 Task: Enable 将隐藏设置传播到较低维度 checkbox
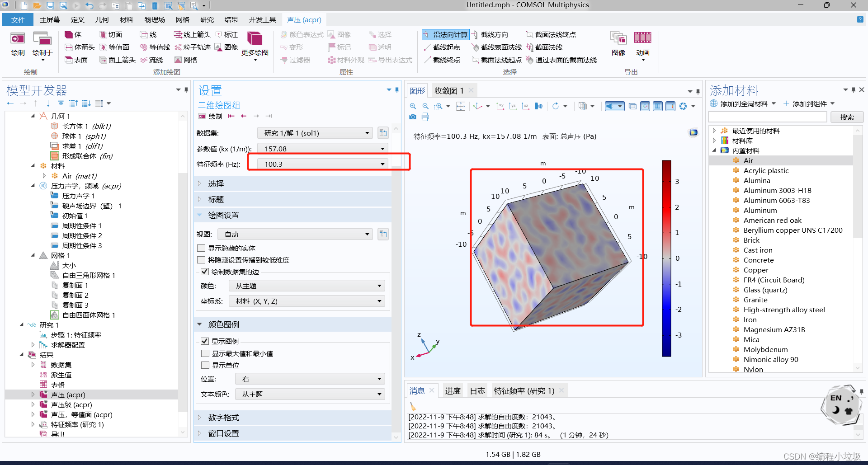[202, 260]
